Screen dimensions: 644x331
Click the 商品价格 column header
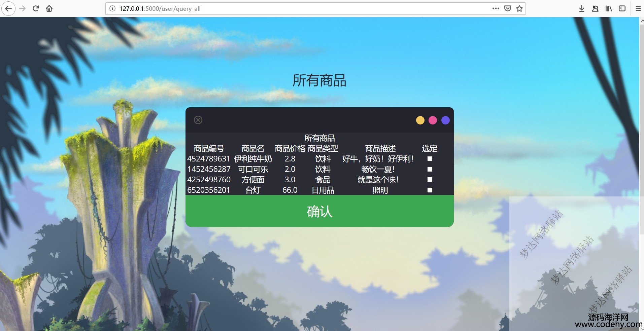290,148
